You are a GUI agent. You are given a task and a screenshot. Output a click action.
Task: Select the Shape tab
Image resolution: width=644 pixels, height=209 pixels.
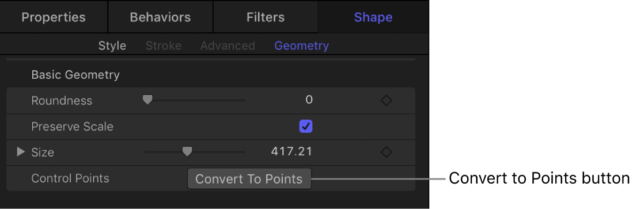point(373,17)
